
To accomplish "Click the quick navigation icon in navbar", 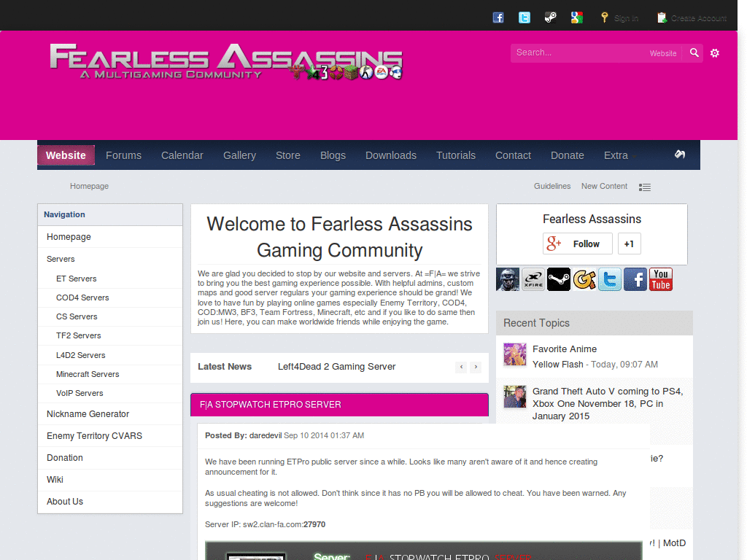I will [680, 155].
